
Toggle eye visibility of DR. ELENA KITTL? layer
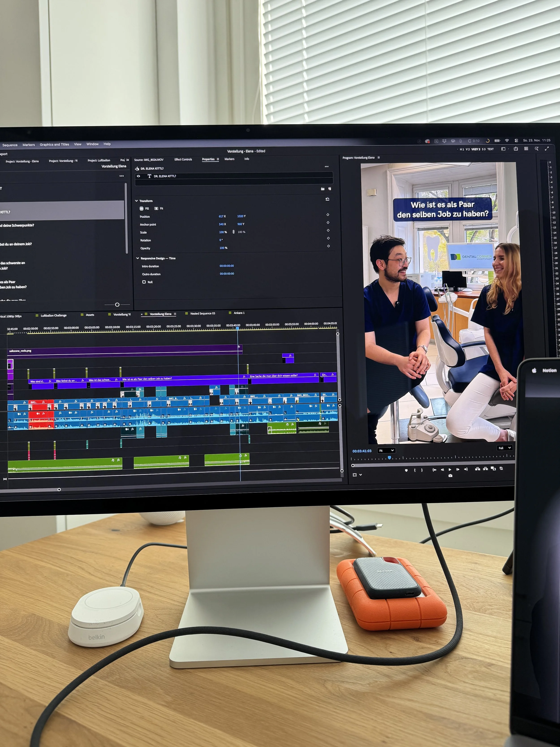pyautogui.click(x=138, y=176)
